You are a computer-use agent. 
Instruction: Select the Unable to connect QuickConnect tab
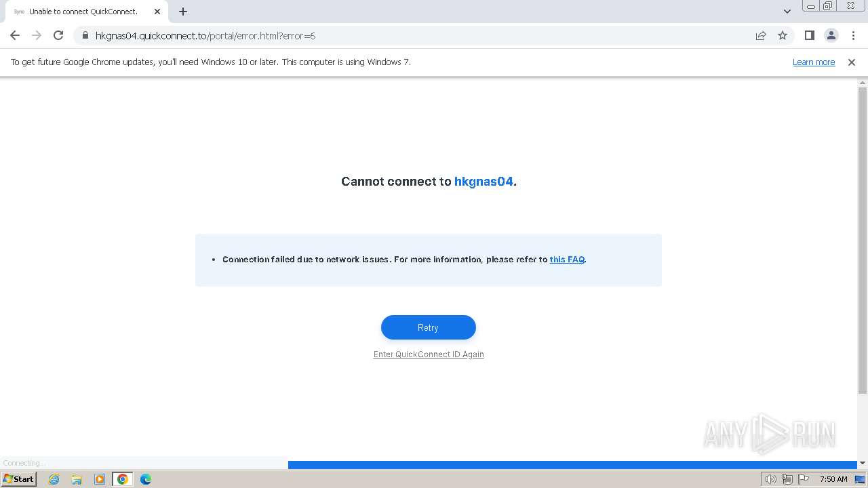[86, 12]
